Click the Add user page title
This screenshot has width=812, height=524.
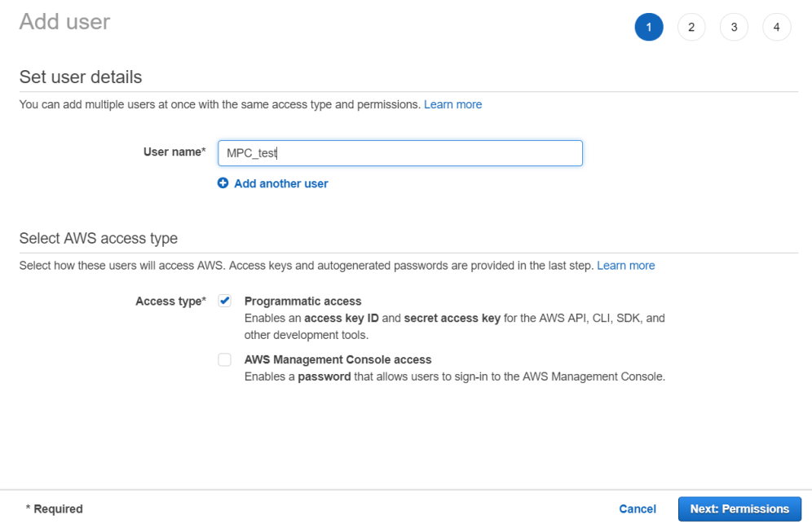point(64,22)
